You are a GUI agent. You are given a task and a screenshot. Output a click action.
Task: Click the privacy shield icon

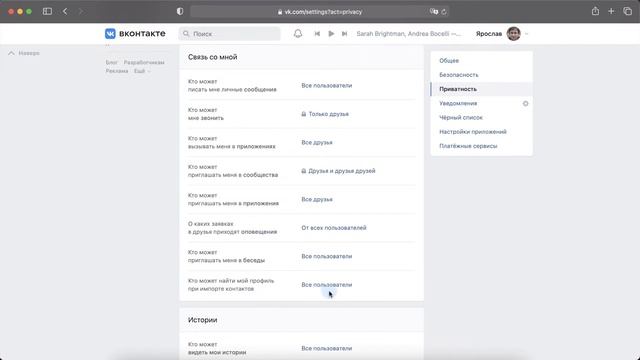pos(180,11)
